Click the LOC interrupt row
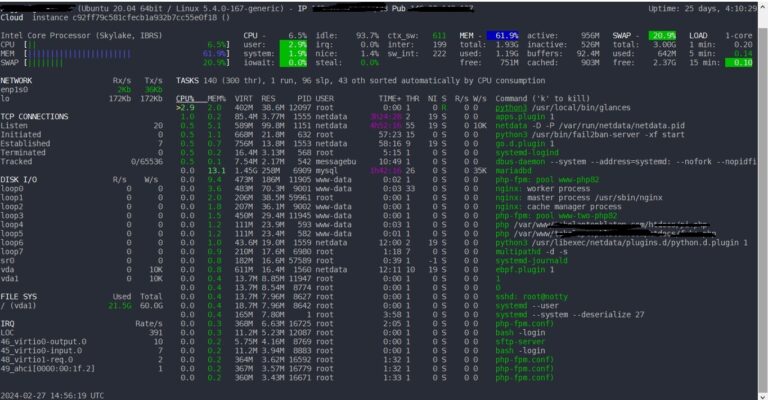Screen dimensions: 768x400 (81, 332)
